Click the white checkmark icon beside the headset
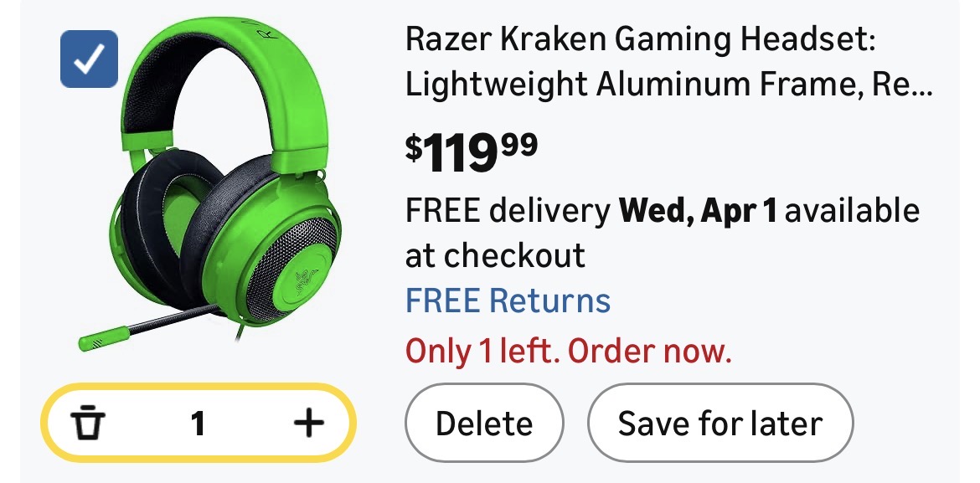Viewport: 980px width, 483px height. coord(89,59)
